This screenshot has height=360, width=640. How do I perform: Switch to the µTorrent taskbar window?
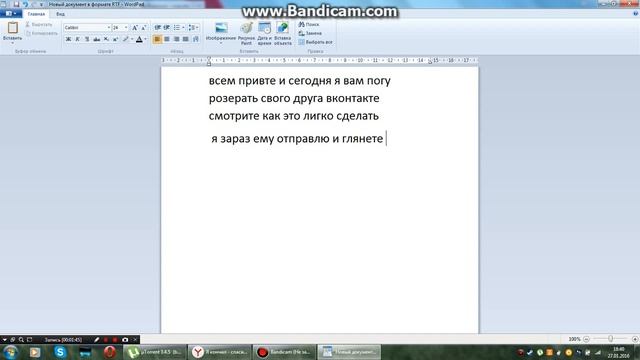[154, 352]
